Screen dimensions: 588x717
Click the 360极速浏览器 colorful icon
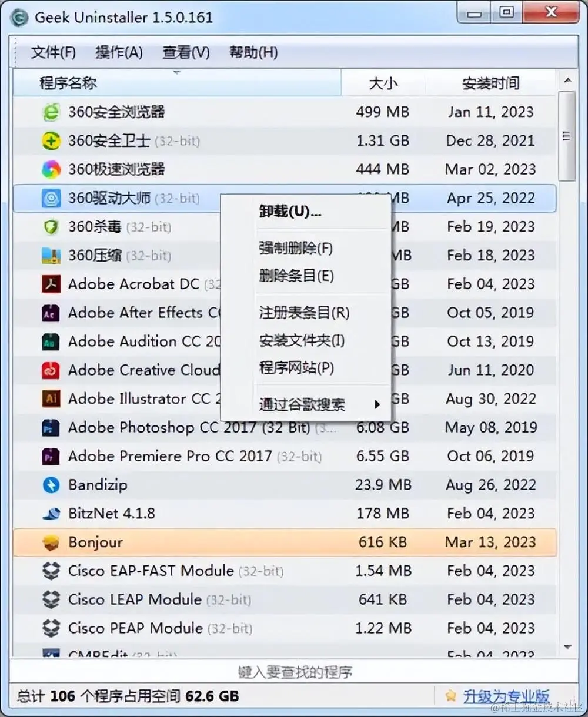[x=51, y=169]
